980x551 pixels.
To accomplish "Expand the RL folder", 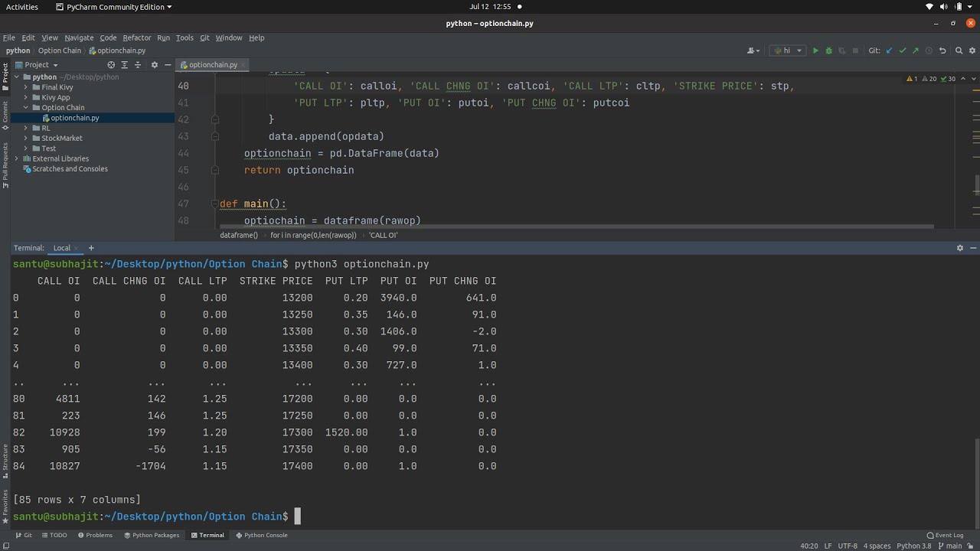I will [x=25, y=128].
